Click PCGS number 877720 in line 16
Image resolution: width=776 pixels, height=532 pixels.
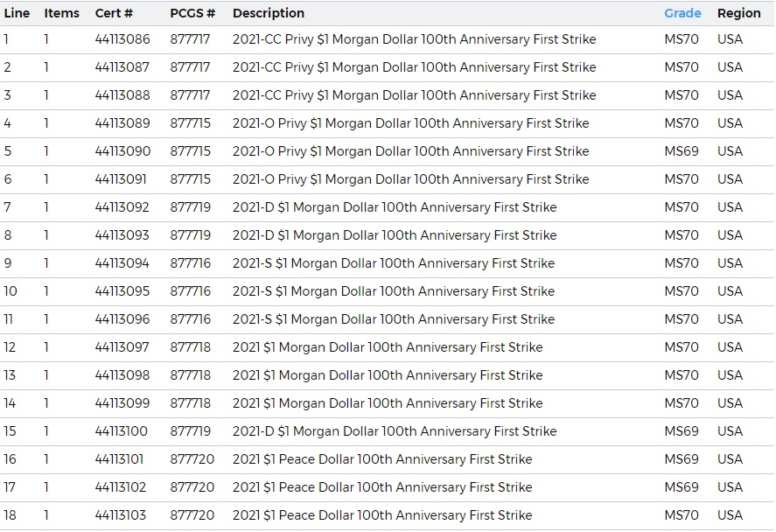[191, 459]
